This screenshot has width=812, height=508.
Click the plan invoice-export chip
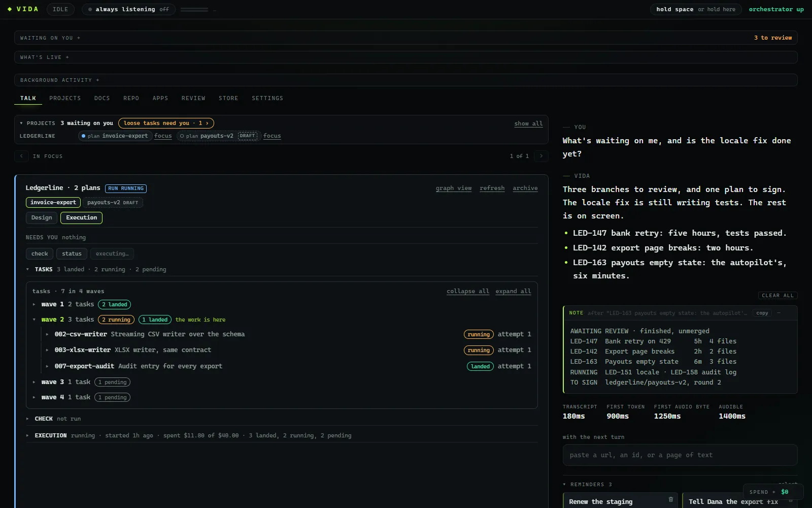point(115,136)
